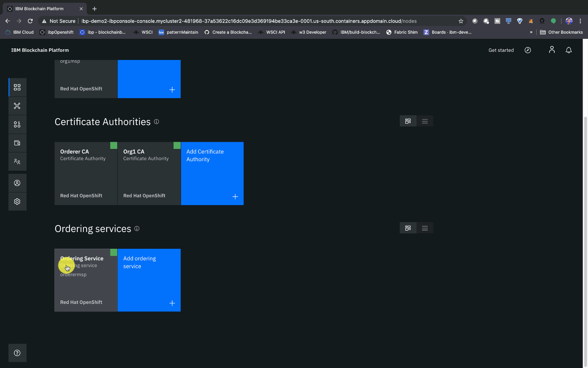This screenshot has height=368, width=588.
Task: Click the Not Secure warning indicator
Action: [59, 21]
